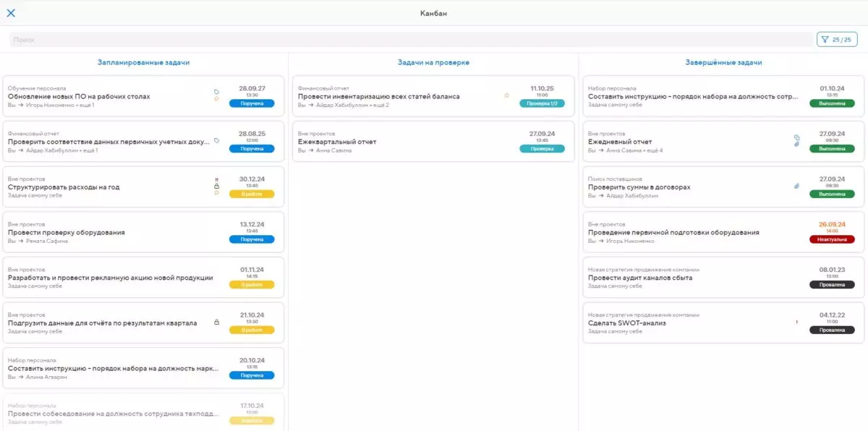Open planned task Составить инструкцию на должность марк
This screenshot has height=431, width=868.
coord(113,368)
